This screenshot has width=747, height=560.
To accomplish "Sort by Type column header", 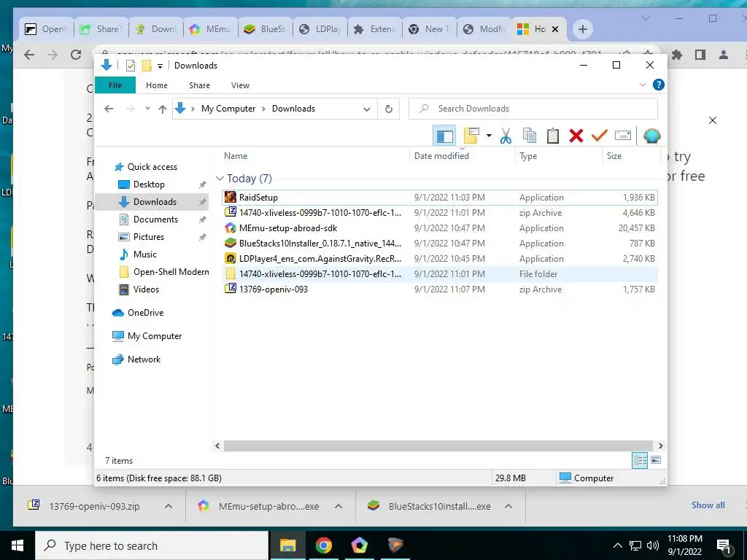I will pos(528,156).
